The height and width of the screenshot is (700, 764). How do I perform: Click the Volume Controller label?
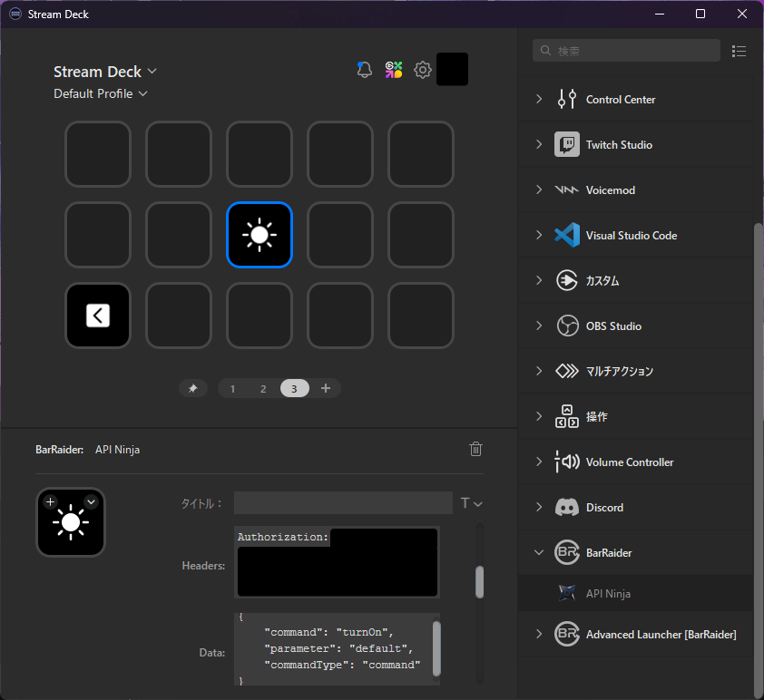click(x=630, y=462)
